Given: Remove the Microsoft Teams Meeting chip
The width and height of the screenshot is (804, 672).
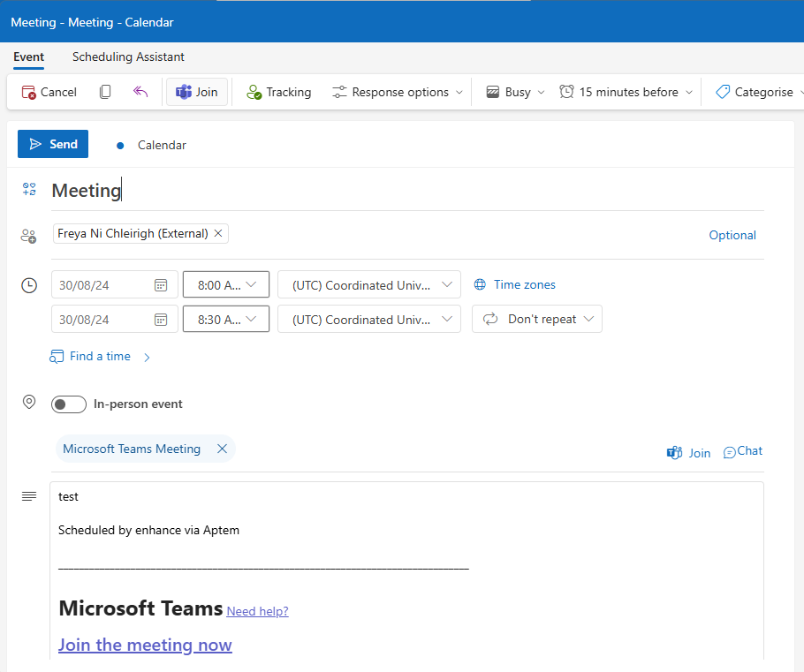Looking at the screenshot, I should tap(222, 449).
